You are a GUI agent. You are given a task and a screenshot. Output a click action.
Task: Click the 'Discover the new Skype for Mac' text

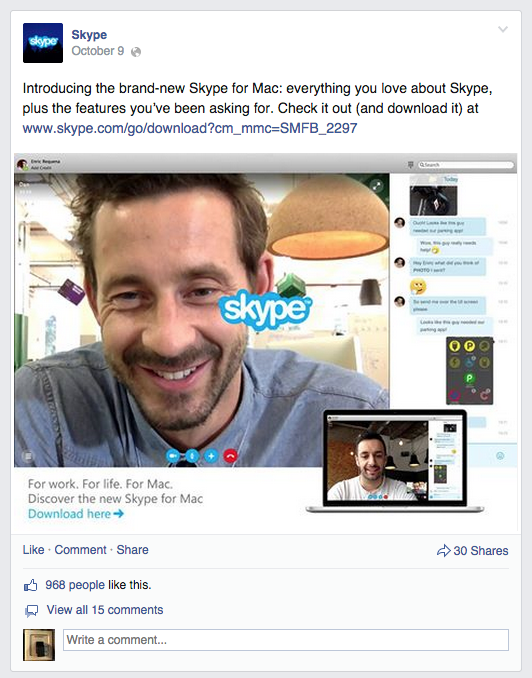coord(115,499)
